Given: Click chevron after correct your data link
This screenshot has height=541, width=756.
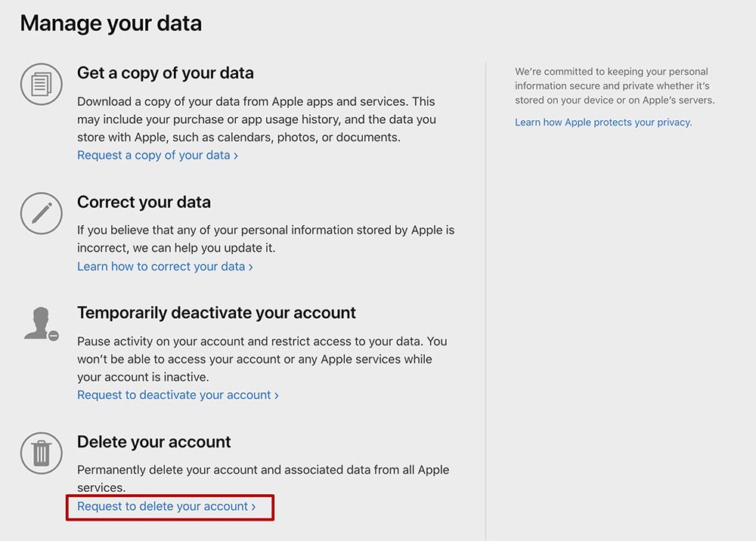Looking at the screenshot, I should [251, 267].
